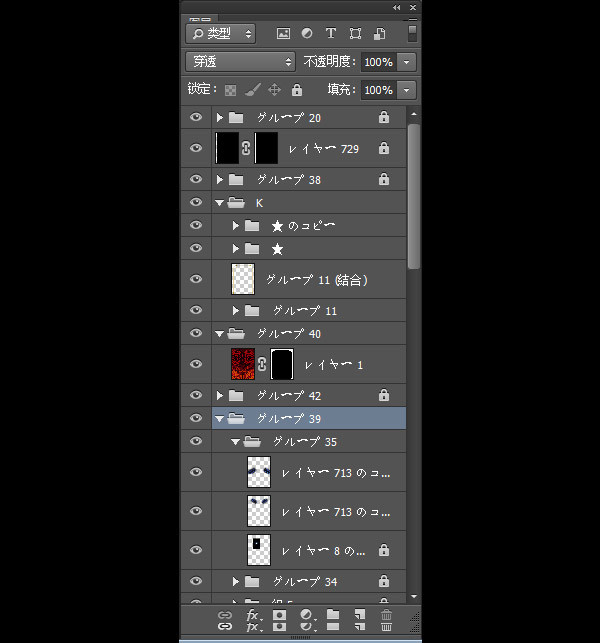Collapse the panel with the double-arrow icon
600x643 pixels.
pyautogui.click(x=396, y=7)
